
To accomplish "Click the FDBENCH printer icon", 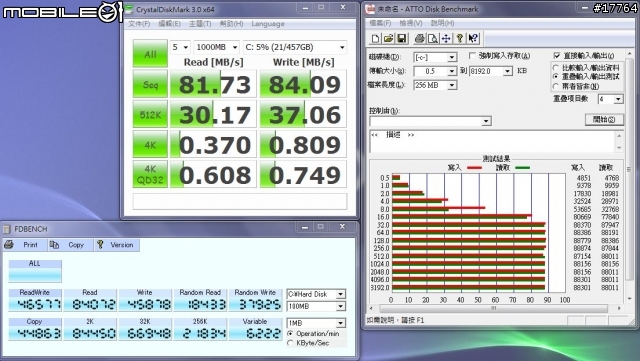I will point(9,245).
